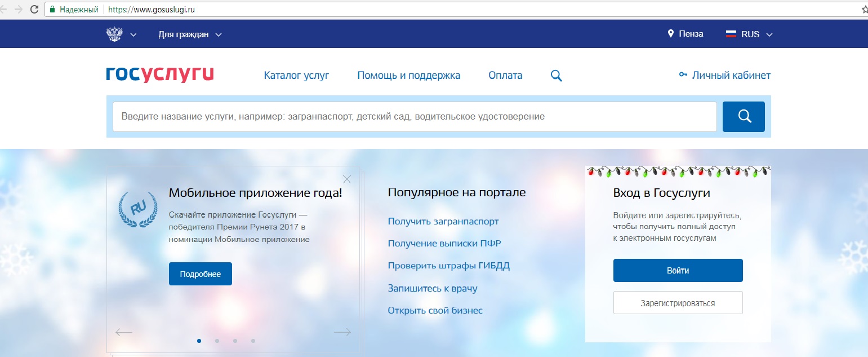Click the «Зарегистрироваться» button
This screenshot has height=357, width=868.
678,303
